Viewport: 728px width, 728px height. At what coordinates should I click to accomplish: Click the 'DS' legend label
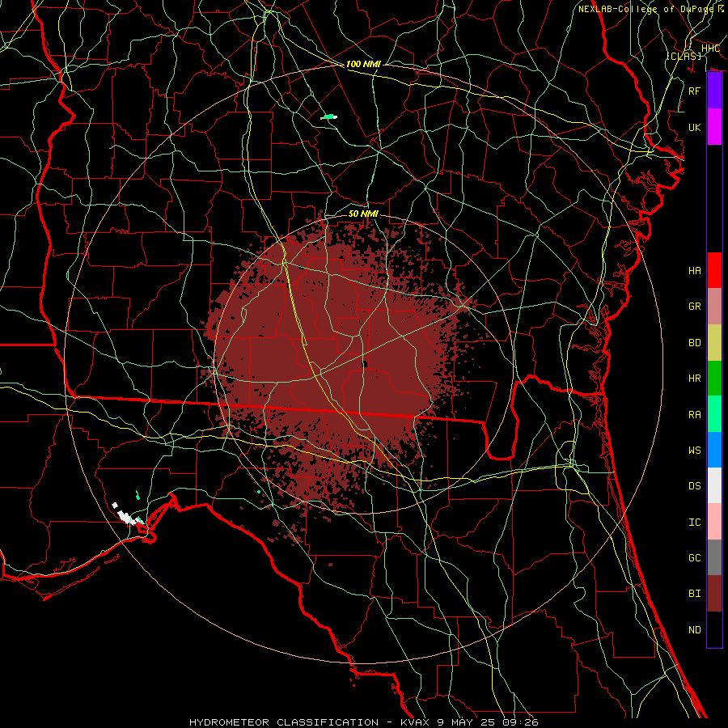695,486
